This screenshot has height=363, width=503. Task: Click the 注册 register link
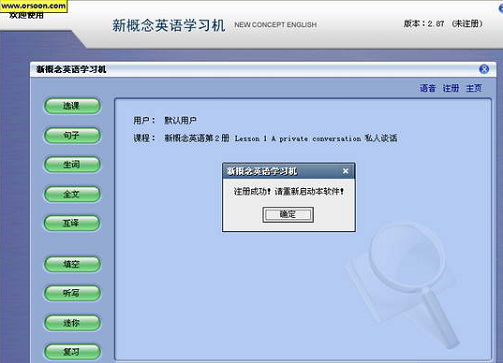[x=451, y=88]
